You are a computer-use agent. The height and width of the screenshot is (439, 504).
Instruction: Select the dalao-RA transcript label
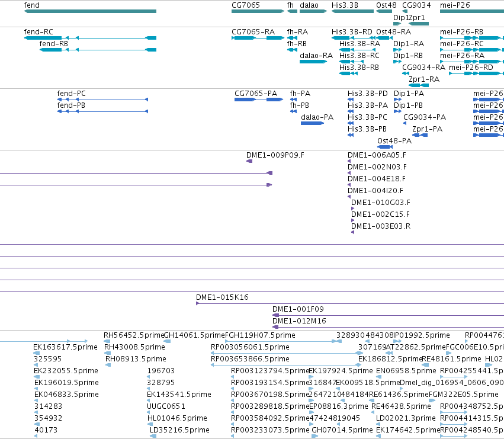316,56
